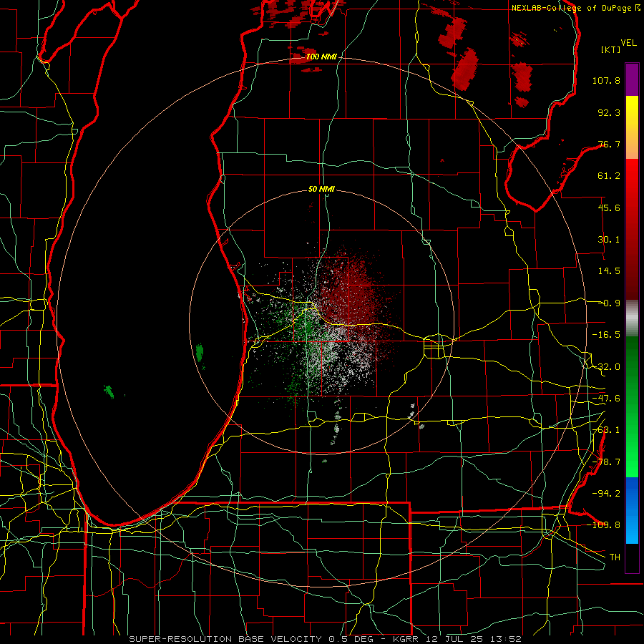Screen dimensions: 644x644
Task: Click the gray segment of velocity color bar
Action: click(x=632, y=318)
